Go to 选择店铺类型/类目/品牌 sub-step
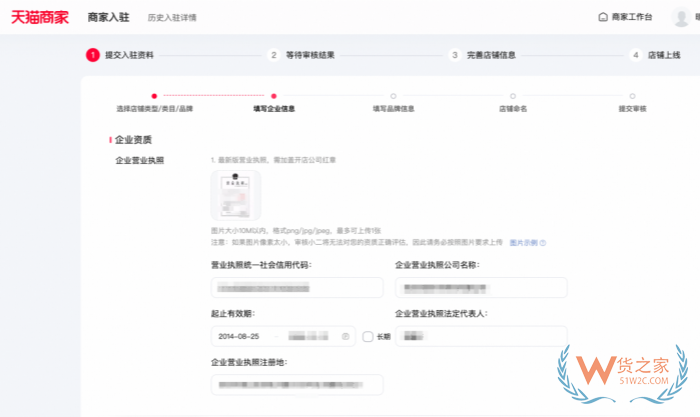 tap(154, 108)
